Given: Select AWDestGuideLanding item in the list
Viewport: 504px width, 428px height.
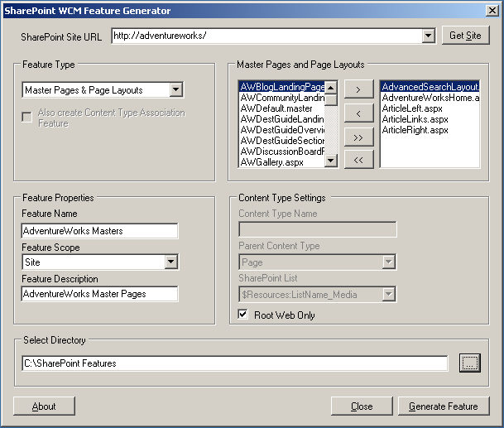Looking at the screenshot, I should click(282, 119).
